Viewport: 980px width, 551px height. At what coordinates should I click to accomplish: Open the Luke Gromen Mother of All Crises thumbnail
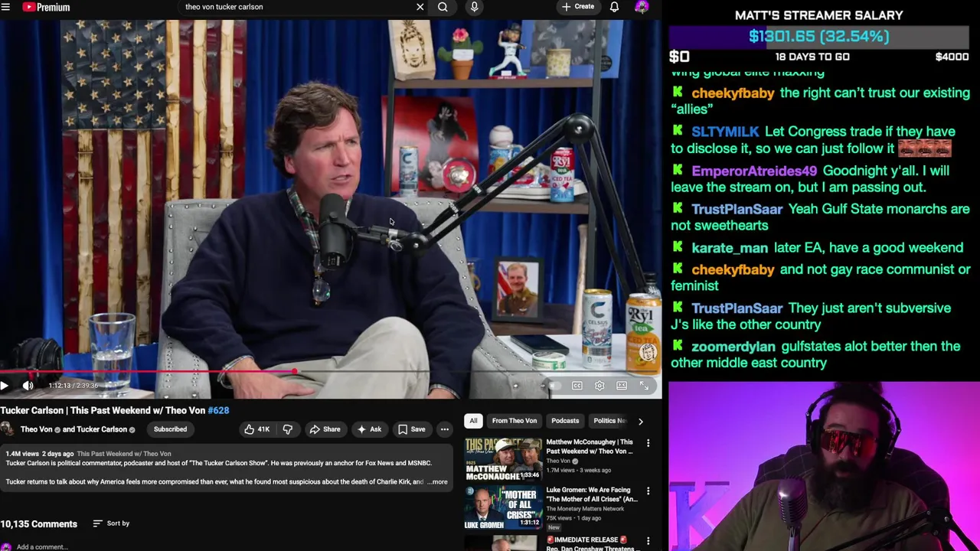[503, 507]
